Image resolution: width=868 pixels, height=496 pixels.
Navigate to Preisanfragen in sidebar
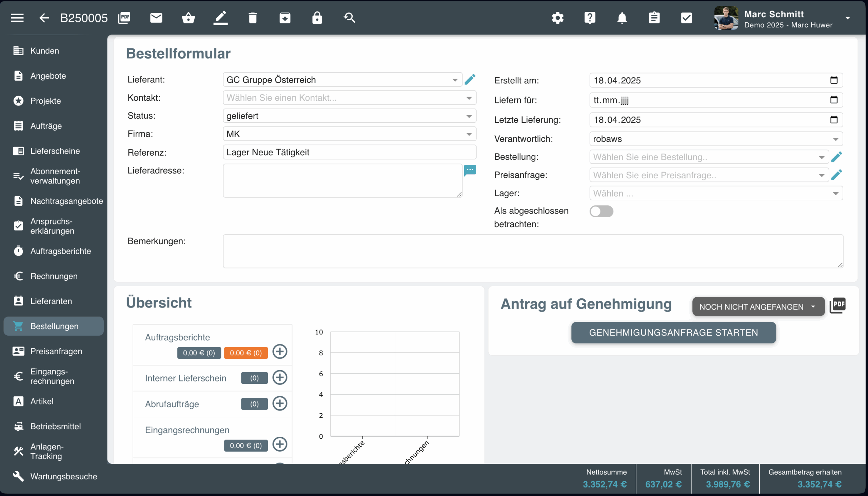point(56,351)
